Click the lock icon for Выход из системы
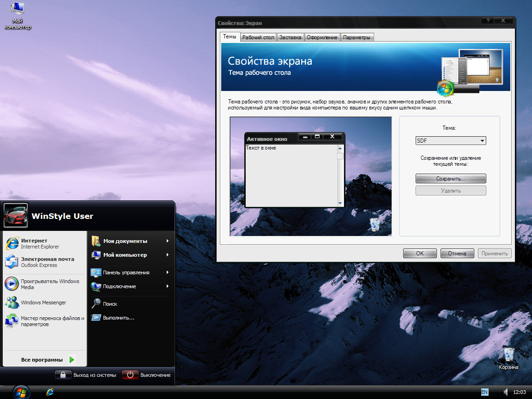Viewport: 532px width, 399px height. 63,375
